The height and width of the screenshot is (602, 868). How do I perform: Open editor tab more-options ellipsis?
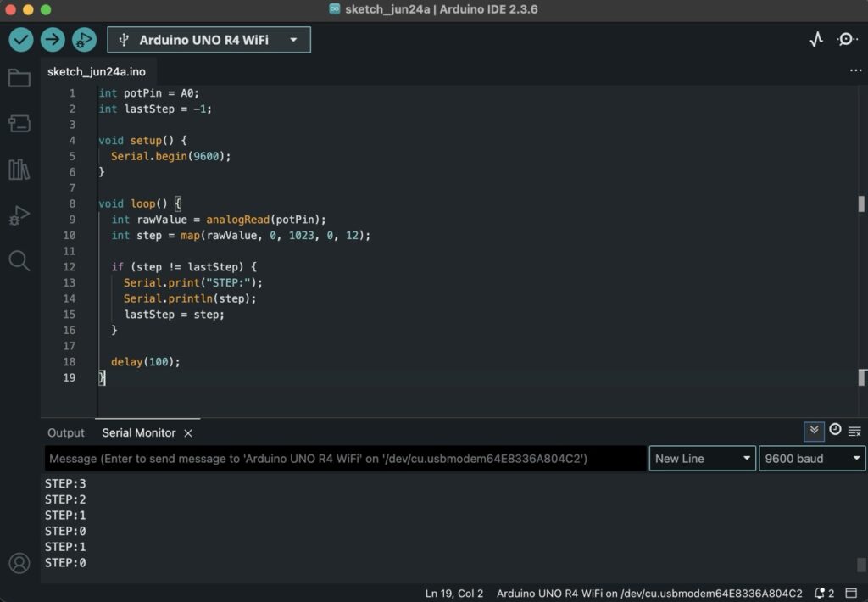pyautogui.click(x=856, y=71)
